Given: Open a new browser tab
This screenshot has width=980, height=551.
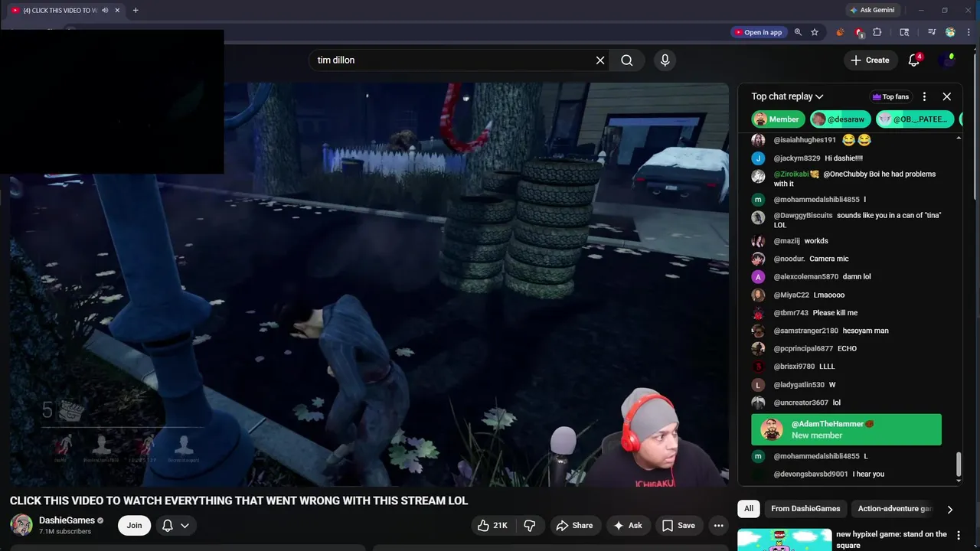Looking at the screenshot, I should [x=136, y=10].
